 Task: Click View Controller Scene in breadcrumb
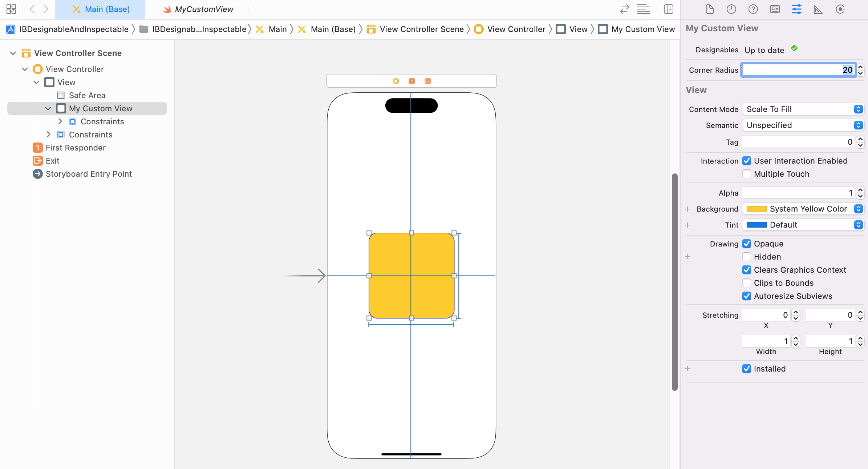coord(421,29)
